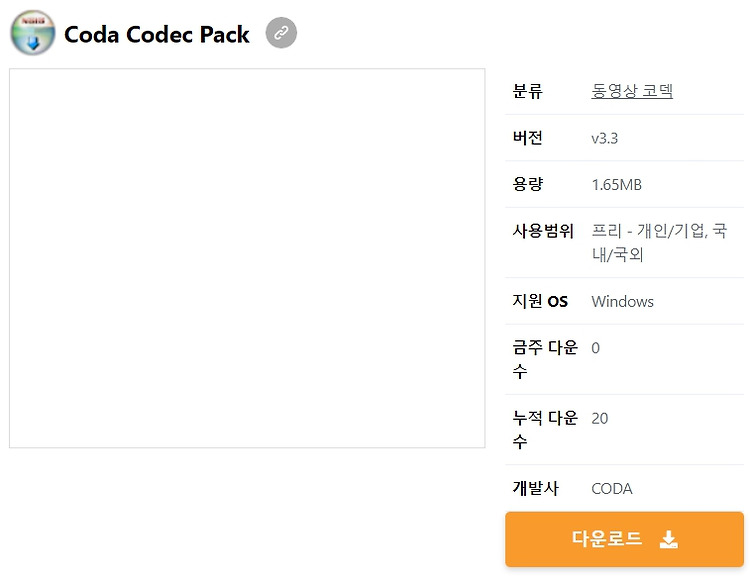Click the 개발사 label
Screen dimensions: 750x576
click(x=535, y=488)
